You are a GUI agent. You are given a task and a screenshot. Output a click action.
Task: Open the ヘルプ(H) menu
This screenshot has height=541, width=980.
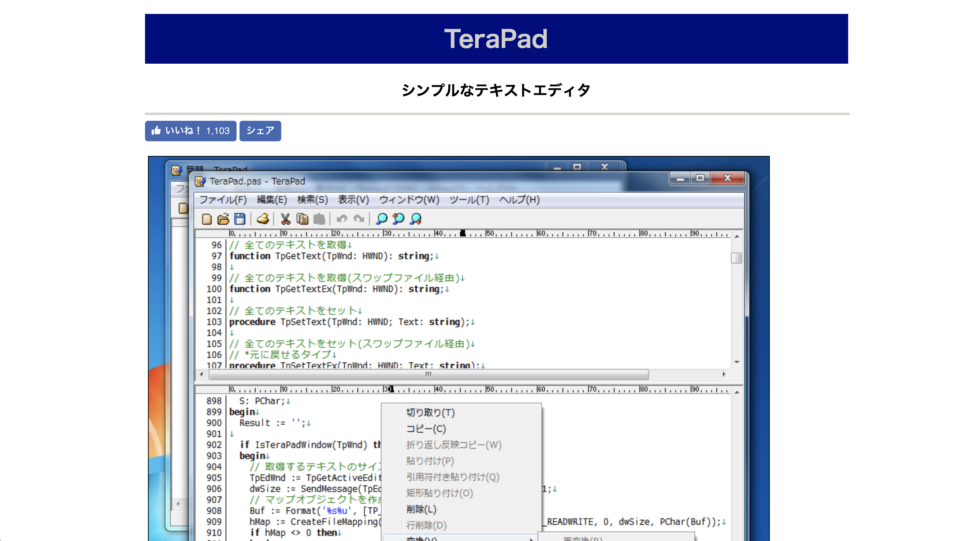tap(519, 199)
